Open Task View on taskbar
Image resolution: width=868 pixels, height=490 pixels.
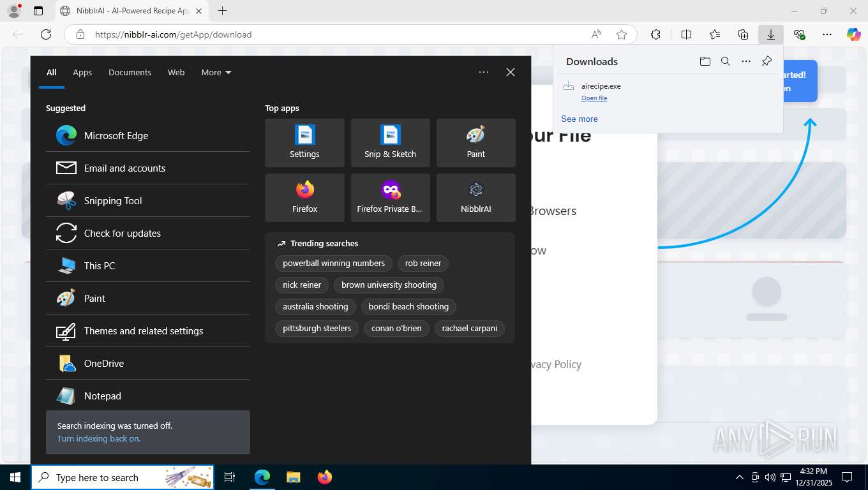(x=230, y=477)
